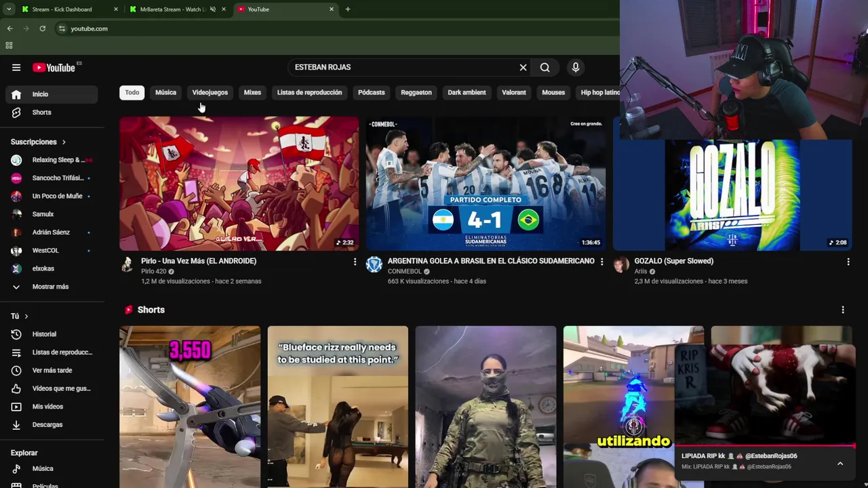
Task: Open Descargas
Action: point(52,424)
